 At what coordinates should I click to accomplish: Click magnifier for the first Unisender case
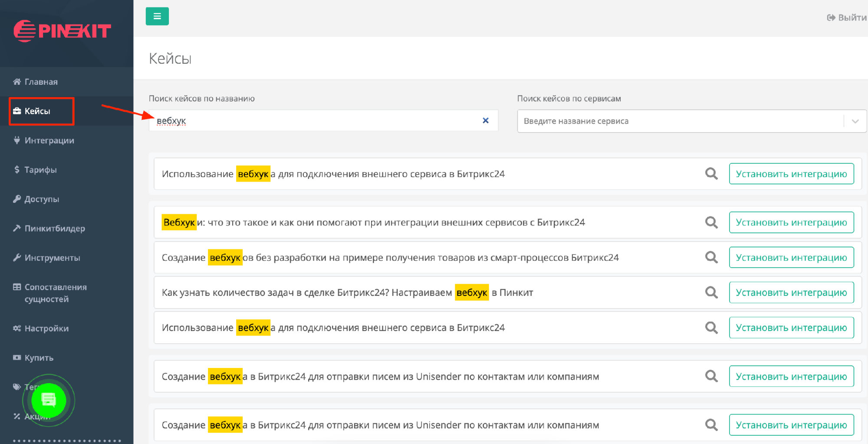(x=711, y=376)
